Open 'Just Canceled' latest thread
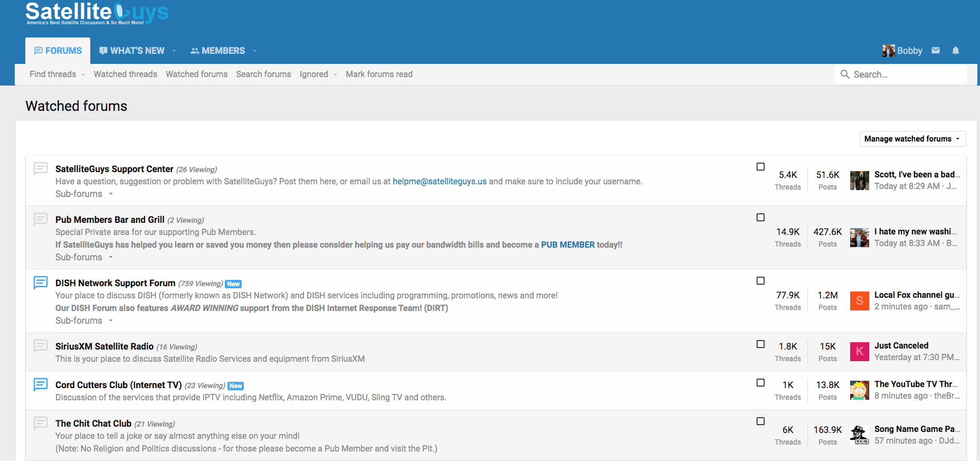Image resolution: width=980 pixels, height=461 pixels. (x=901, y=346)
